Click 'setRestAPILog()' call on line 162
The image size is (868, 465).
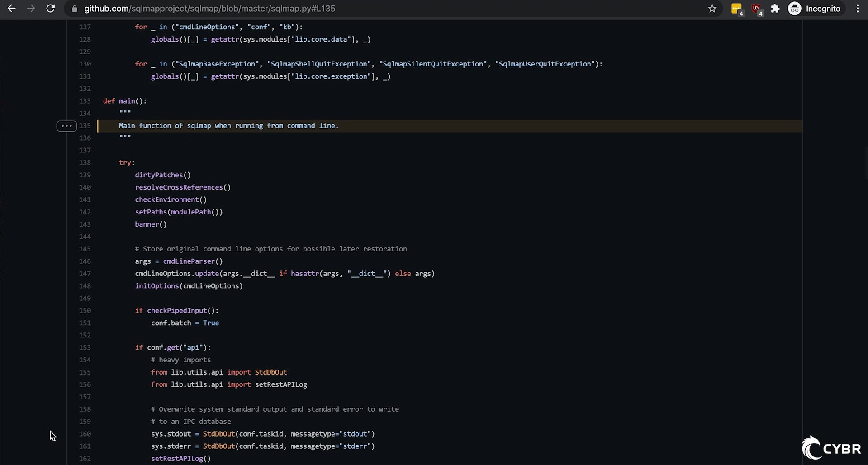click(181, 458)
